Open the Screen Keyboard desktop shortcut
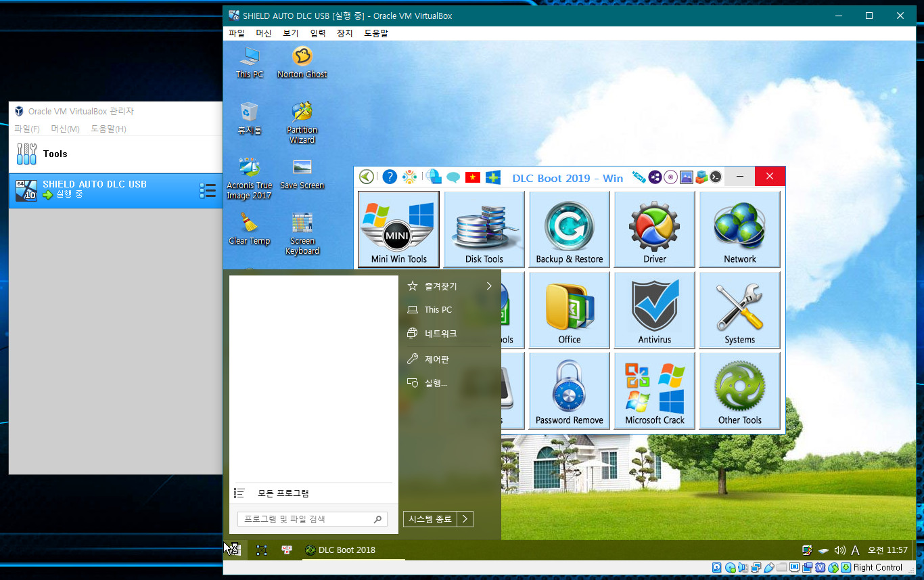This screenshot has height=580, width=924. pos(302,233)
